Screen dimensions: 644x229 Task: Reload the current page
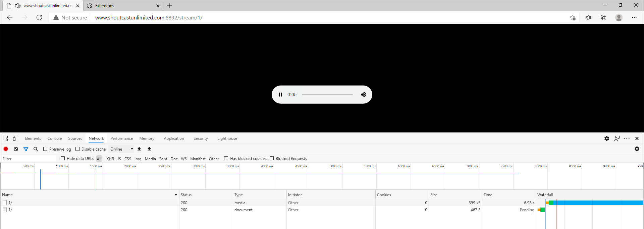coord(39,17)
